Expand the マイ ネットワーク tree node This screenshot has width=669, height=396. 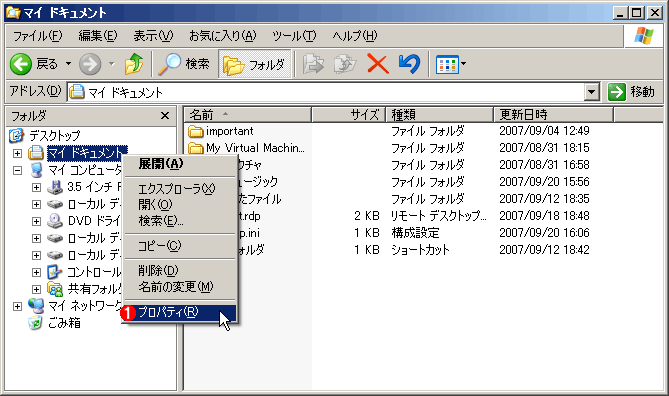(x=17, y=306)
